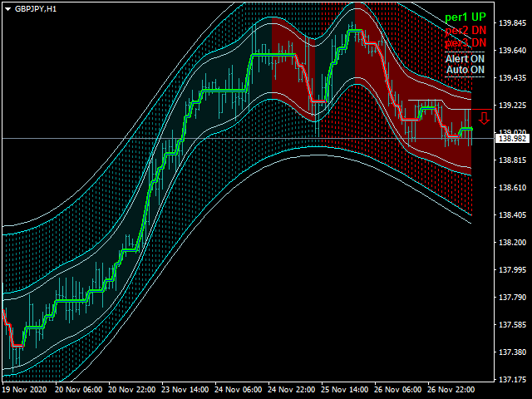Screen dimensions: 532x399
Task: Click the 26 Nov 06:00 time label
Action: coord(398,390)
